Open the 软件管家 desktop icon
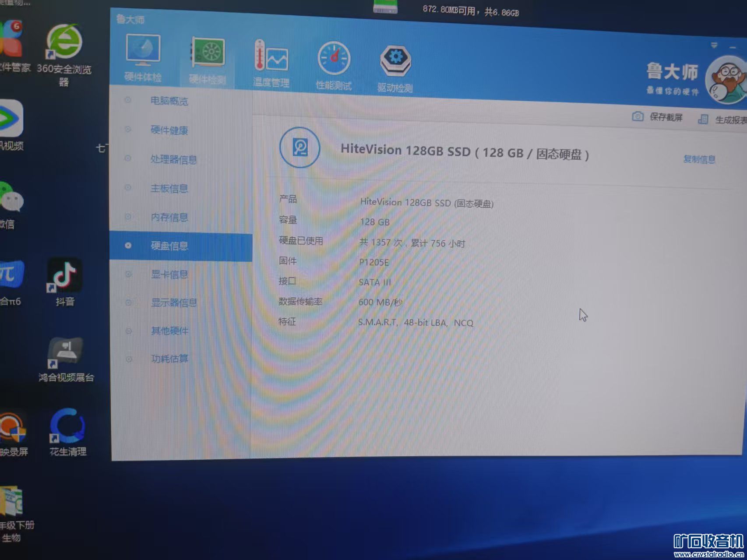The height and width of the screenshot is (560, 747). pos(14,46)
